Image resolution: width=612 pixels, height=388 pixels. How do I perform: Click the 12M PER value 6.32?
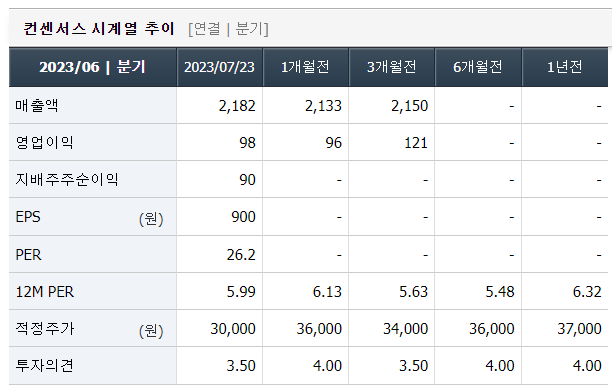click(x=587, y=292)
